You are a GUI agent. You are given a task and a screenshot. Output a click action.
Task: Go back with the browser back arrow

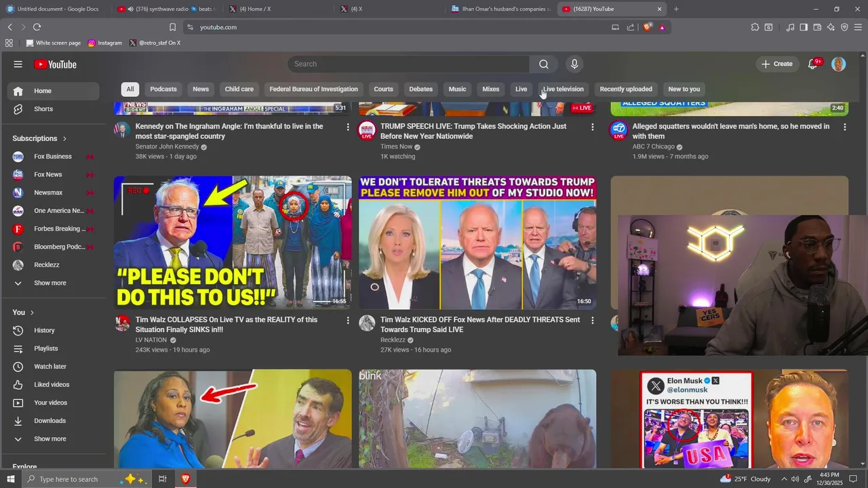coord(10,27)
